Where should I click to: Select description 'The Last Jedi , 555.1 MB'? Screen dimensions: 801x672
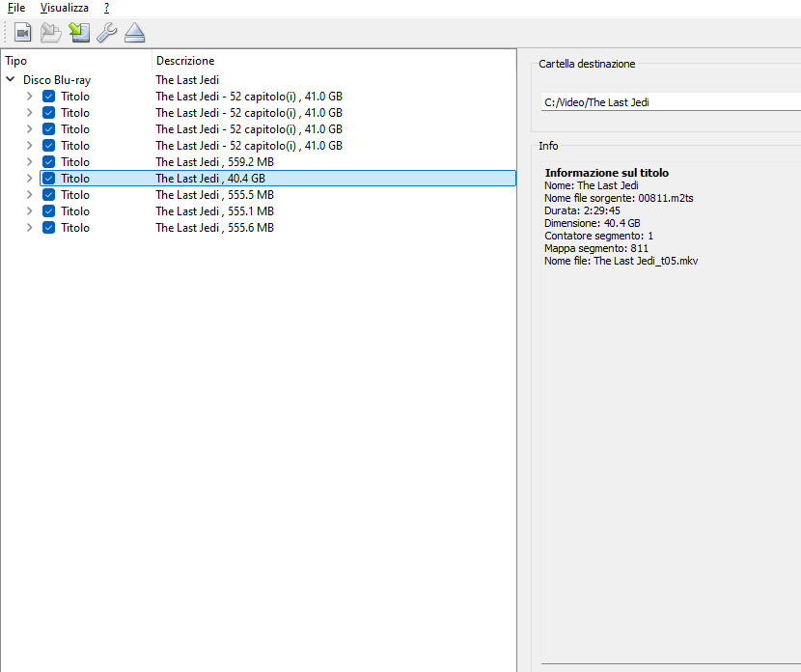coord(214,211)
